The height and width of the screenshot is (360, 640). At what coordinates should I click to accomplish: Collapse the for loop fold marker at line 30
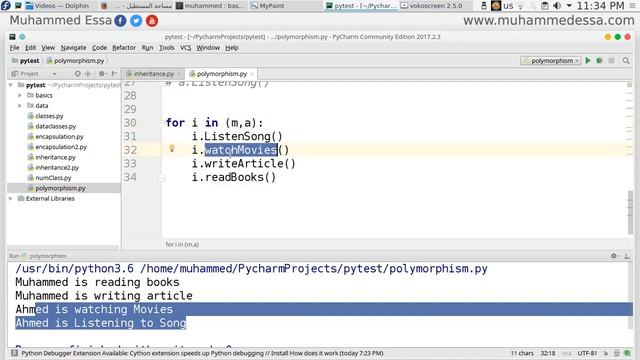coord(161,123)
